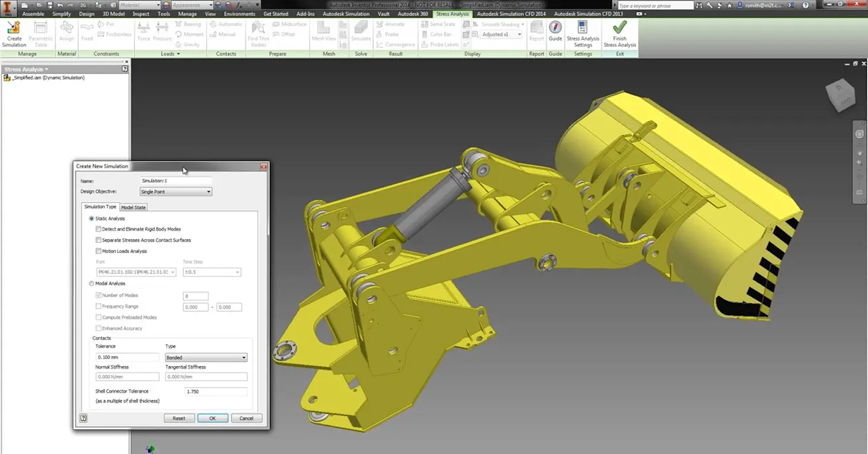Open the Design Objective dropdown
The height and width of the screenshot is (454, 868).
pos(175,192)
